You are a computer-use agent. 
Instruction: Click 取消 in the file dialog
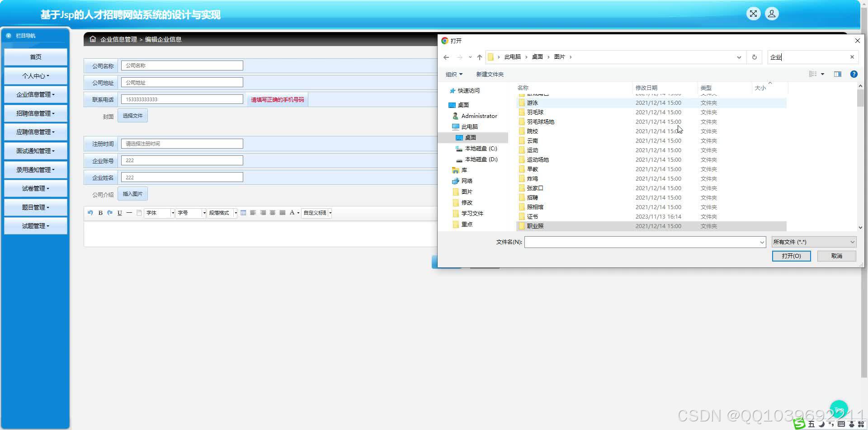point(837,256)
